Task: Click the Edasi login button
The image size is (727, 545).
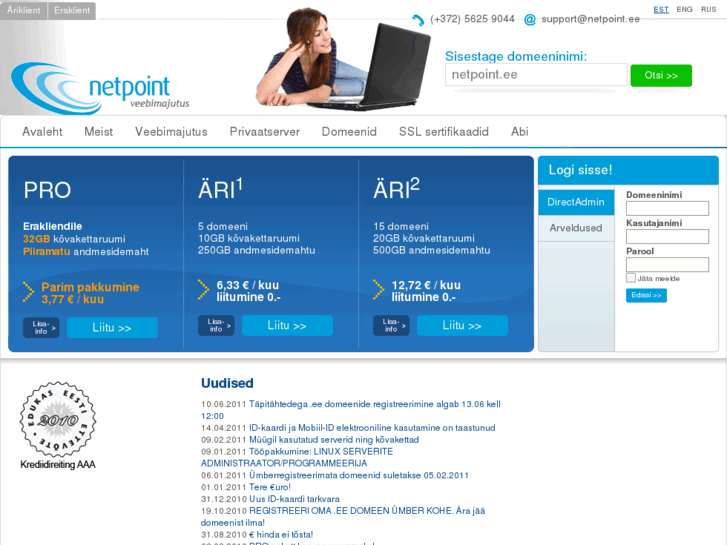Action: (x=646, y=295)
